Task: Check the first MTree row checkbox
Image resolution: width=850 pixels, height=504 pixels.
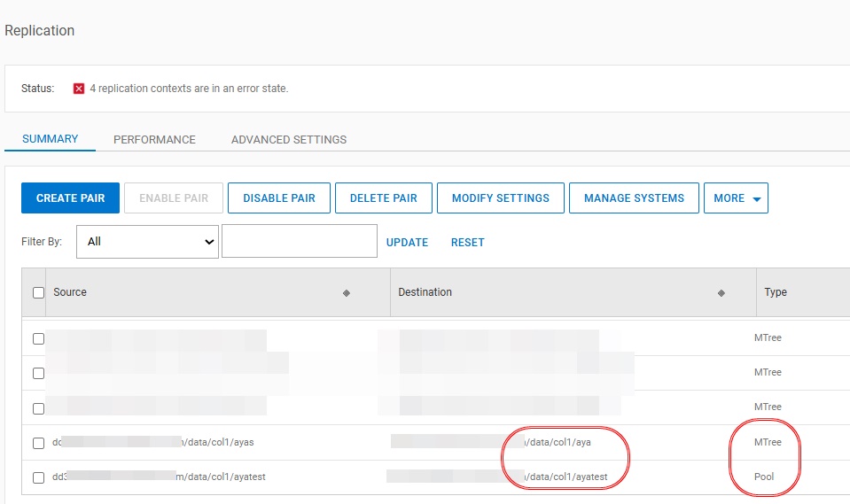Action: coord(38,338)
